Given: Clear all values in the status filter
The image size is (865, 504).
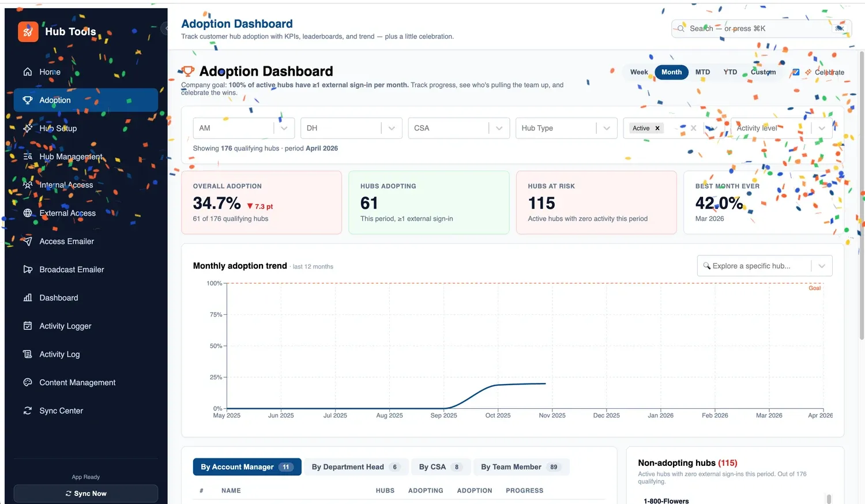Looking at the screenshot, I should coord(693,129).
